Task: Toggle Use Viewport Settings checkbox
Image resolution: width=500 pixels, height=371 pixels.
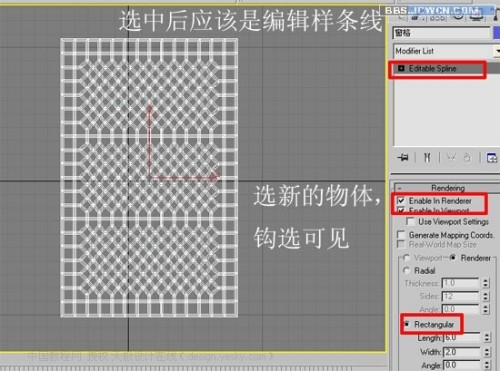Action: [411, 221]
